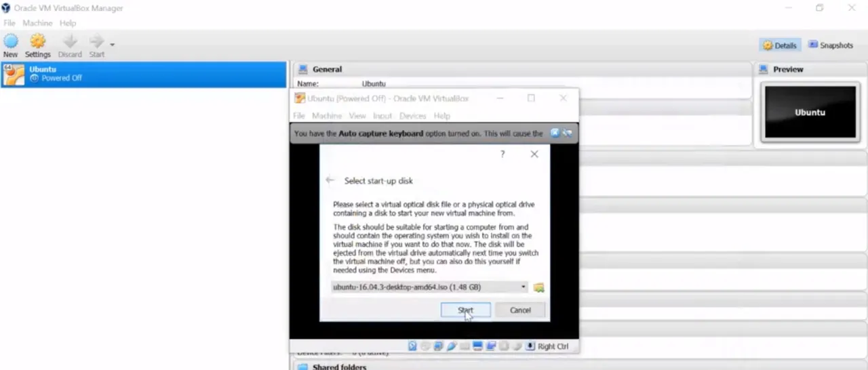The width and height of the screenshot is (868, 370).
Task: Open the Start button dropdown arrow
Action: (x=112, y=45)
